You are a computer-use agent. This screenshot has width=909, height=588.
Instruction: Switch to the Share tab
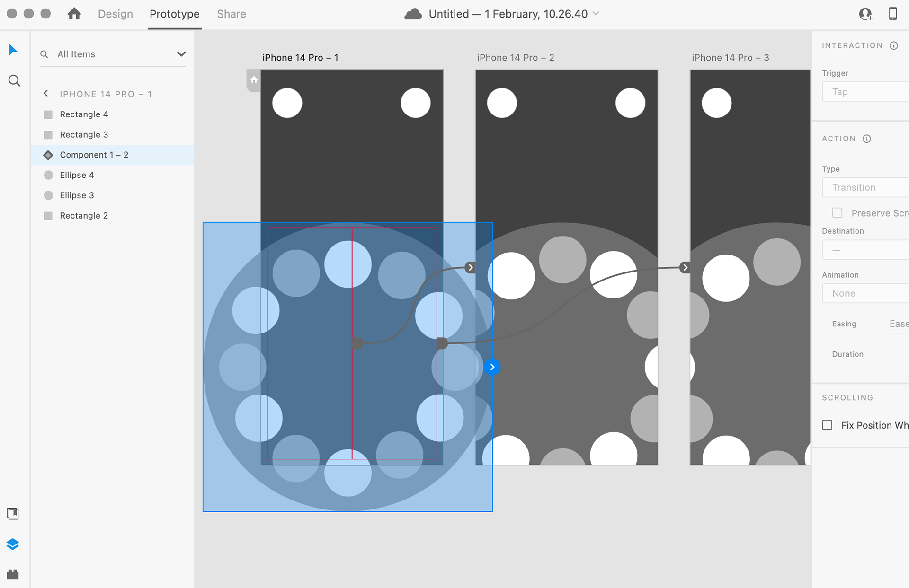point(232,14)
